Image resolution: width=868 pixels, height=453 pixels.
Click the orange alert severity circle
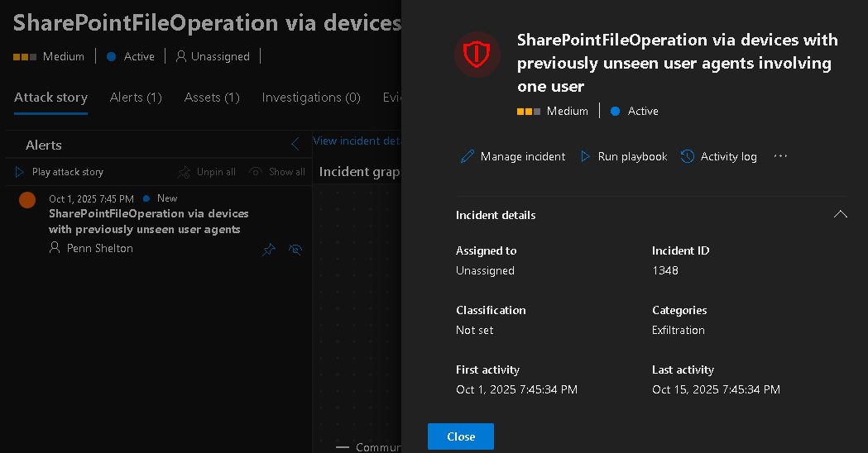click(27, 200)
